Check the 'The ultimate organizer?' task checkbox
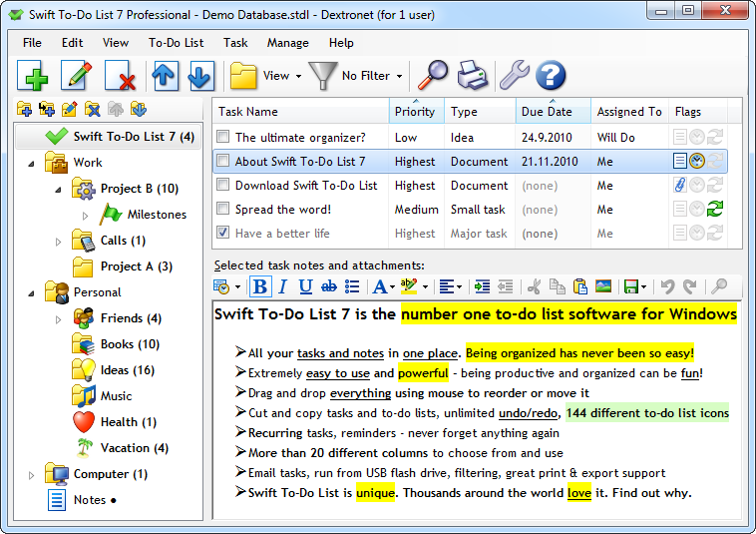 coord(223,138)
